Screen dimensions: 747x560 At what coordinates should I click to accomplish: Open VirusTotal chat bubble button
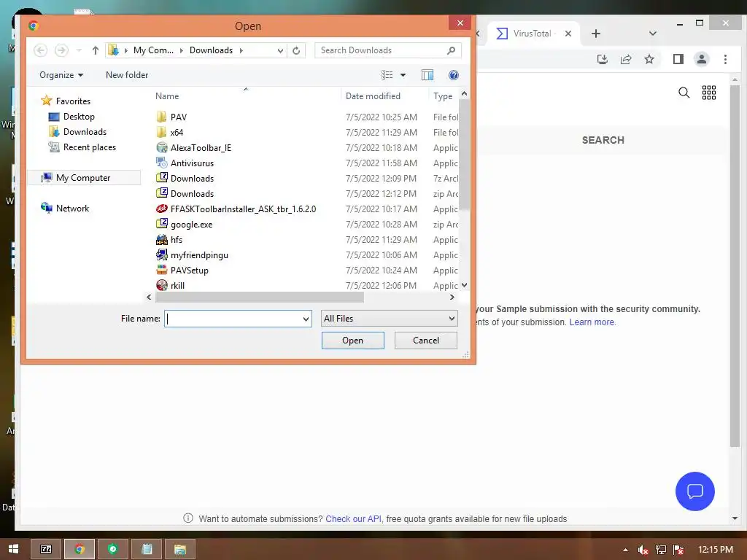point(694,491)
